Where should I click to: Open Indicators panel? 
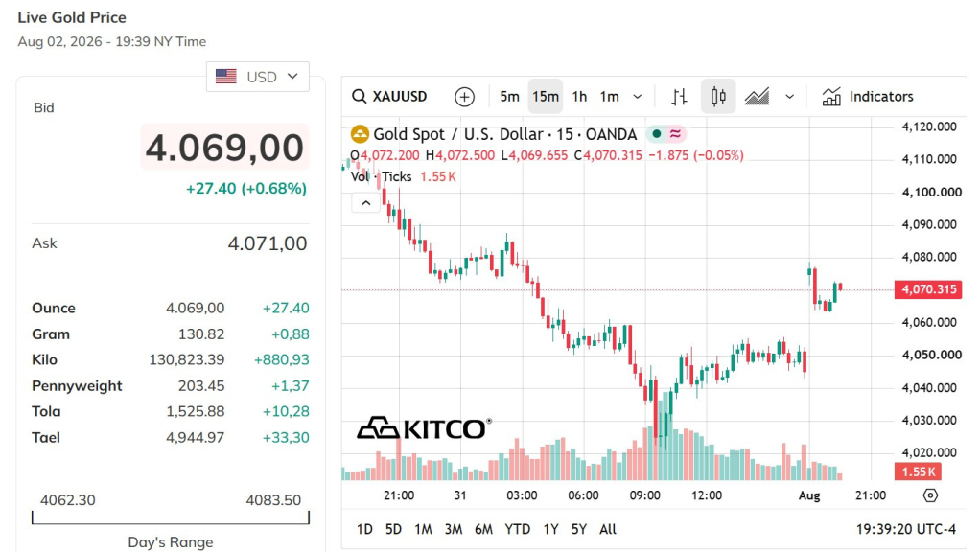868,97
